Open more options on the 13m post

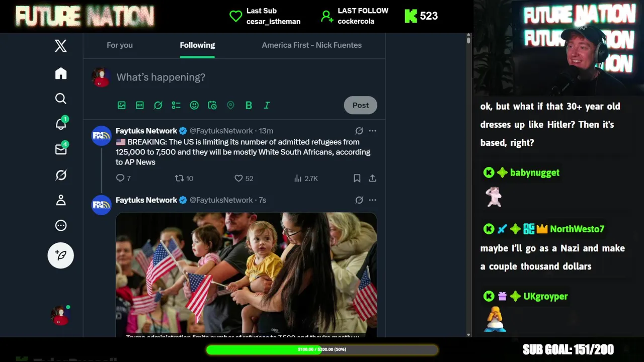pos(372,131)
